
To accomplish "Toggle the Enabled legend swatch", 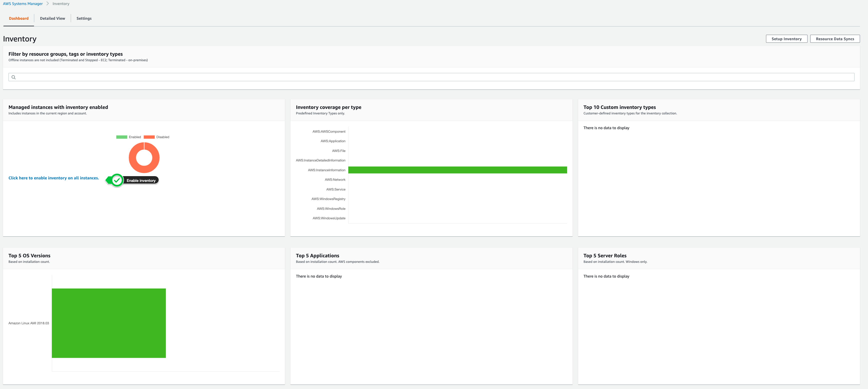I will (x=122, y=137).
